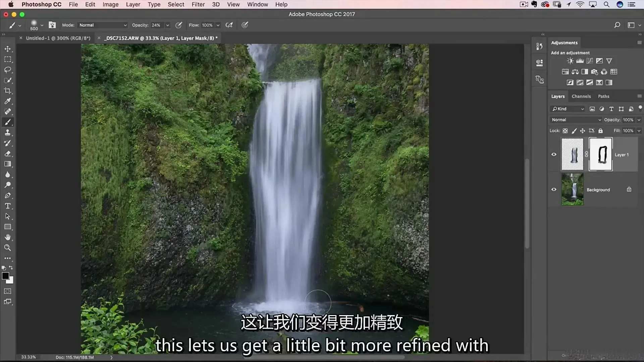Select the Clone Stamp tool

[8, 133]
